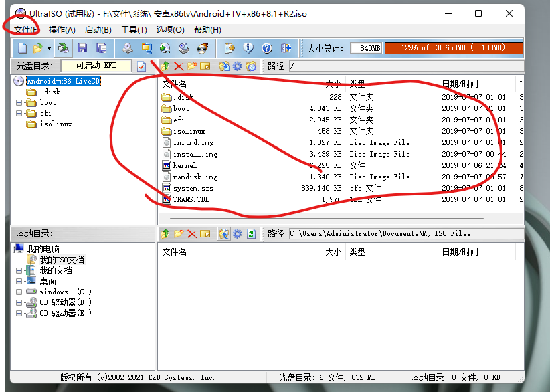Open the 选项(O) menu

point(171,30)
